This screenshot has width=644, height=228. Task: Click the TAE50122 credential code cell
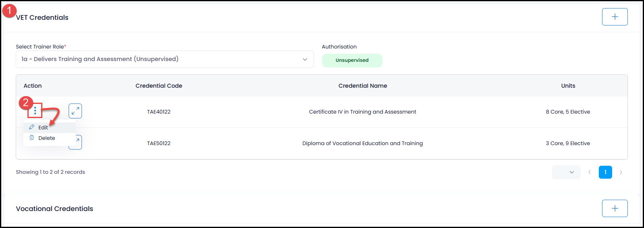coord(159,144)
